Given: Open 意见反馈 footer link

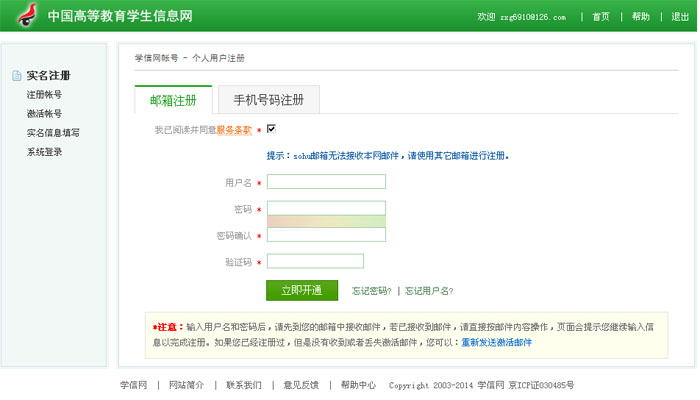Looking at the screenshot, I should point(301,385).
